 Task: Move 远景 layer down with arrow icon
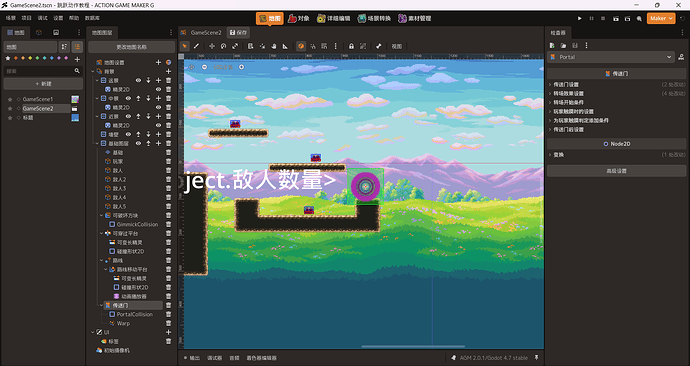(148, 81)
